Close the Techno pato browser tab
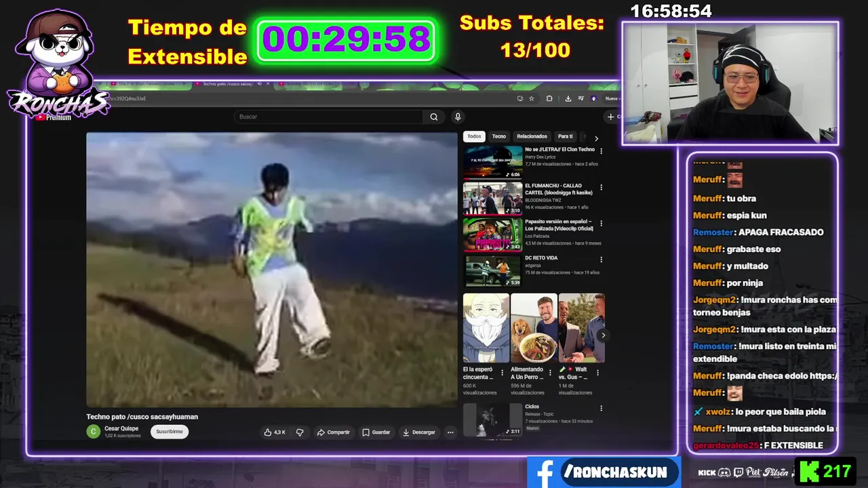The height and width of the screenshot is (488, 868). click(269, 84)
